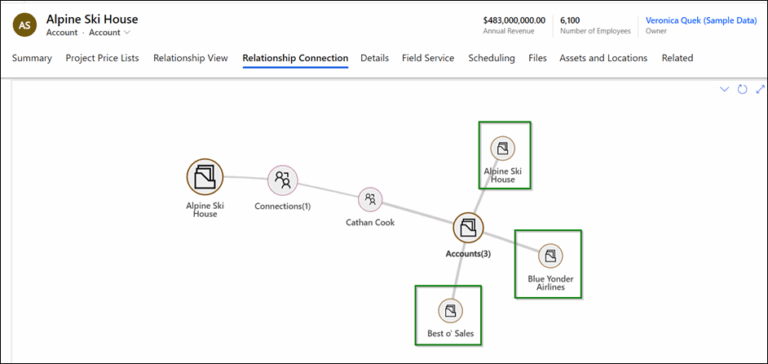
Task: Click the Accounts(3) label
Action: [468, 254]
